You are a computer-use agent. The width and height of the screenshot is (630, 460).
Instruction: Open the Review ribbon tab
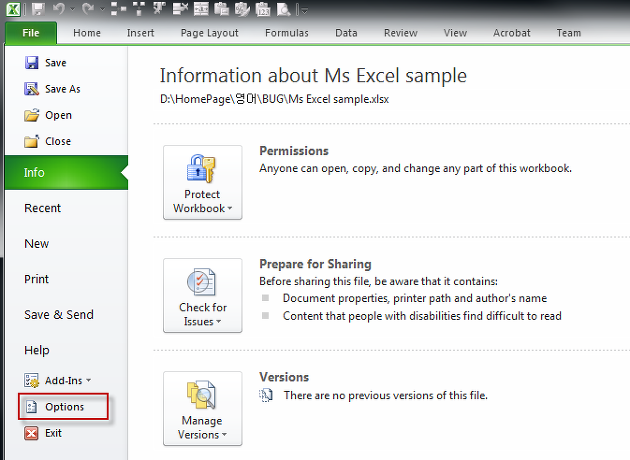(x=401, y=33)
